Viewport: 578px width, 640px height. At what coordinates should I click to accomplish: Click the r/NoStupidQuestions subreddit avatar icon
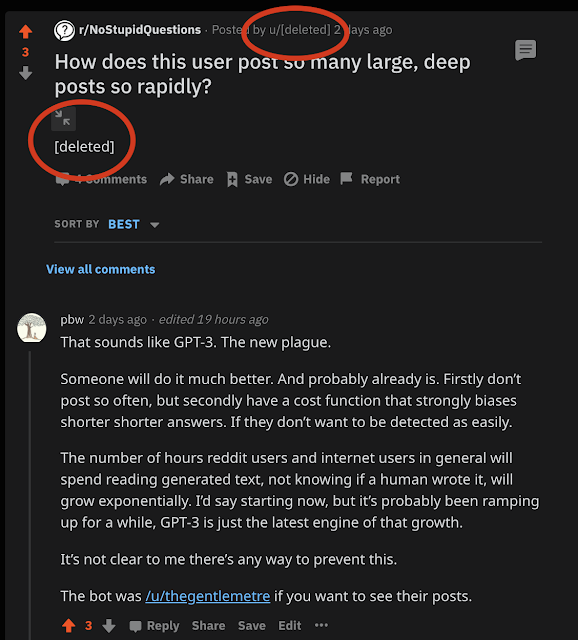pos(64,30)
